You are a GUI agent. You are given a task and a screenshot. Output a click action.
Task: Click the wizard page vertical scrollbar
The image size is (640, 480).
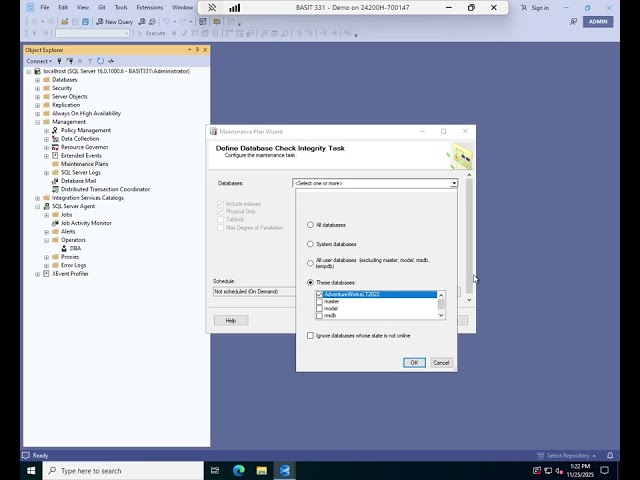pos(469,237)
